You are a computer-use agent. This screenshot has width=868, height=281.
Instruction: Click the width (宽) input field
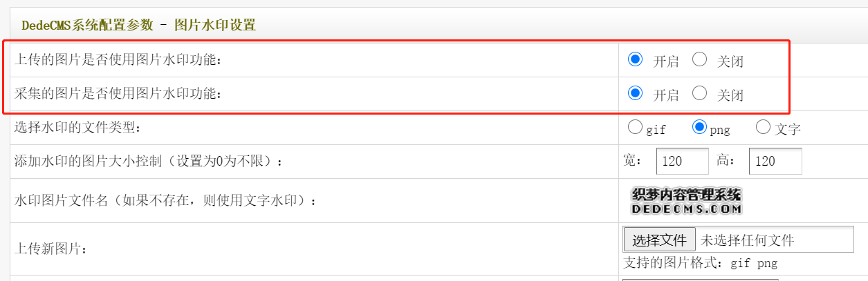tap(682, 161)
